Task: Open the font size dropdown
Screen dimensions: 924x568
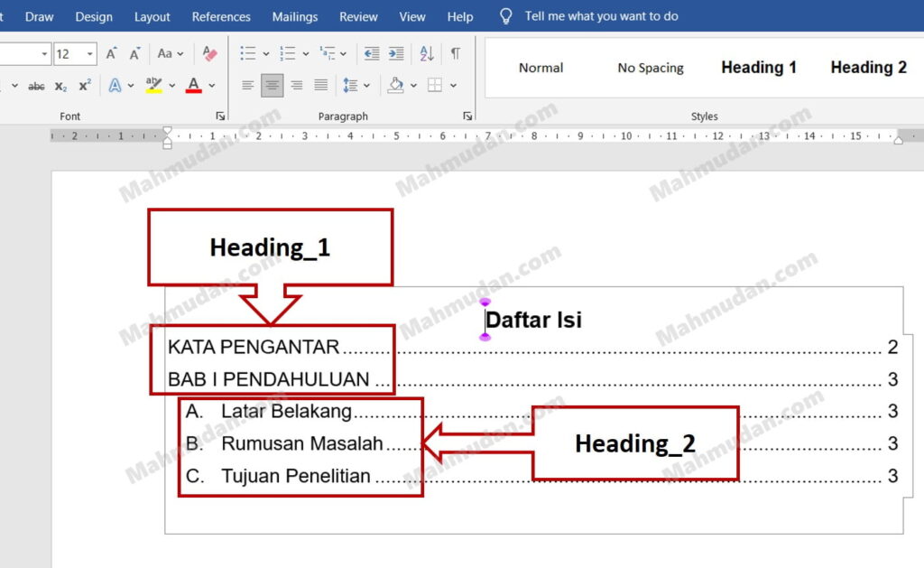Action: 90,54
